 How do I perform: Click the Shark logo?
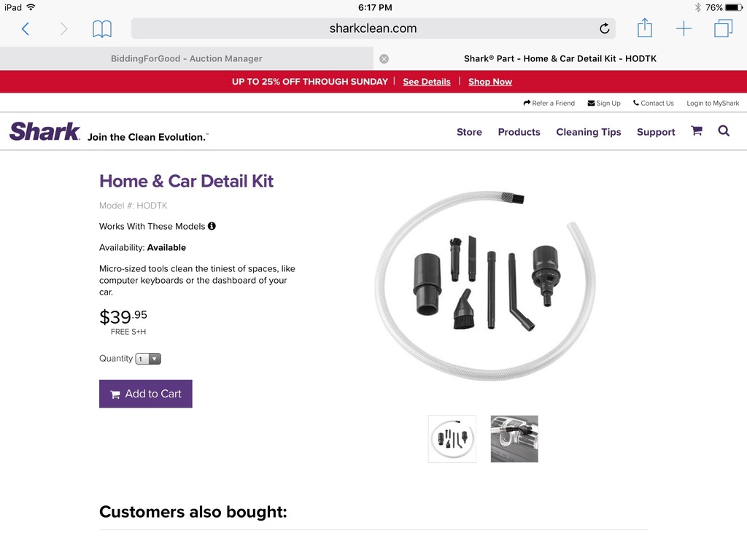click(x=45, y=132)
